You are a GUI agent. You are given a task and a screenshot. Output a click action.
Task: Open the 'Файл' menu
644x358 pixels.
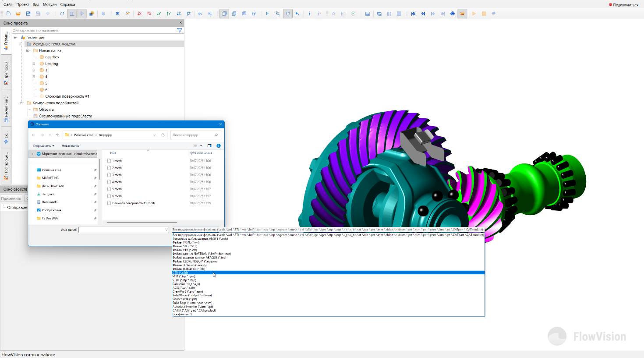8,4
